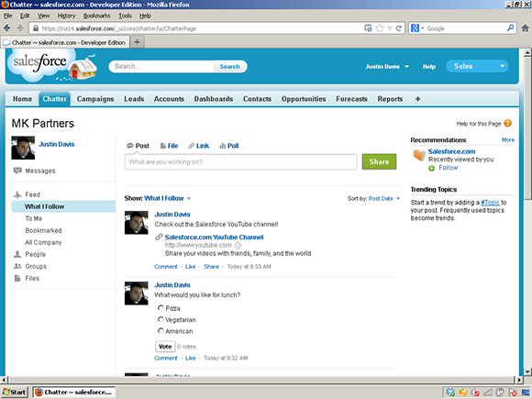
Task: Click More link in Recommendations
Action: pyautogui.click(x=508, y=139)
